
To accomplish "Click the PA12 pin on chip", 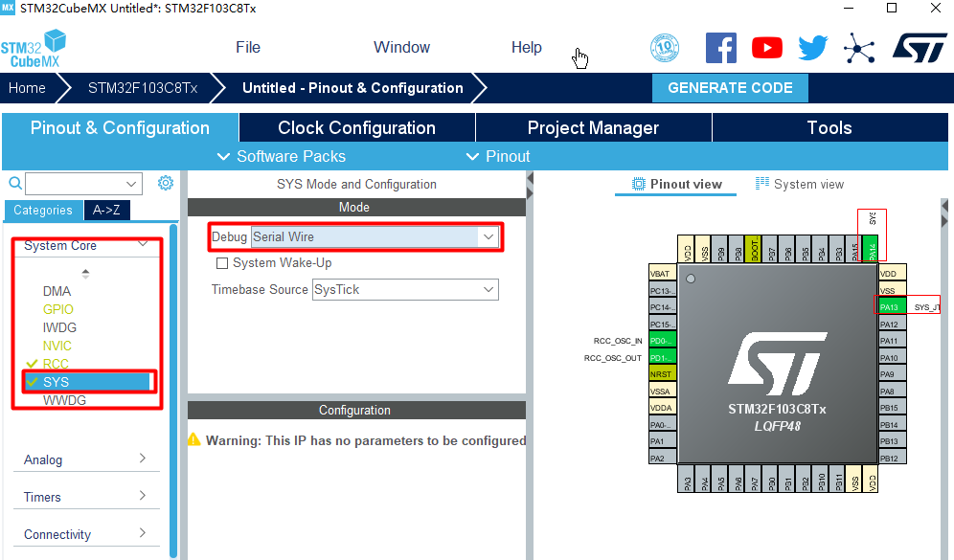I will (892, 325).
